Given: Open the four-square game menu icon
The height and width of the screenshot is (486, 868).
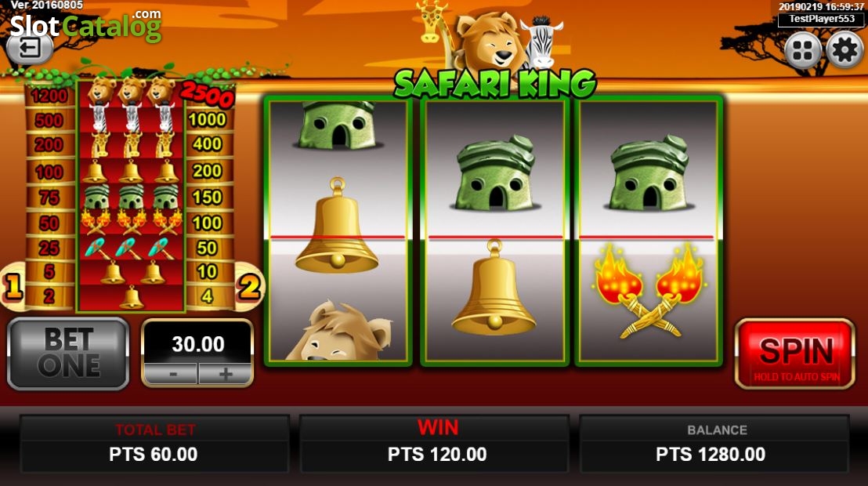Looking at the screenshot, I should [x=803, y=50].
